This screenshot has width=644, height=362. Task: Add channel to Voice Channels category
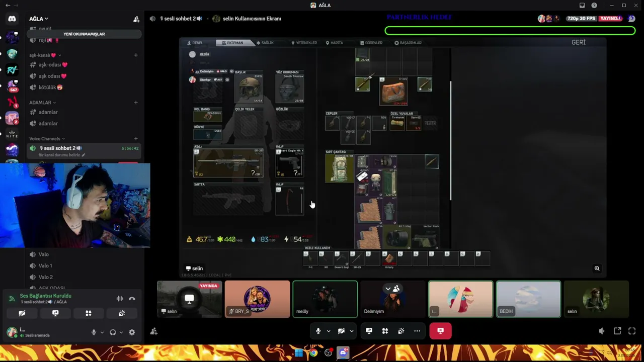[x=136, y=139]
